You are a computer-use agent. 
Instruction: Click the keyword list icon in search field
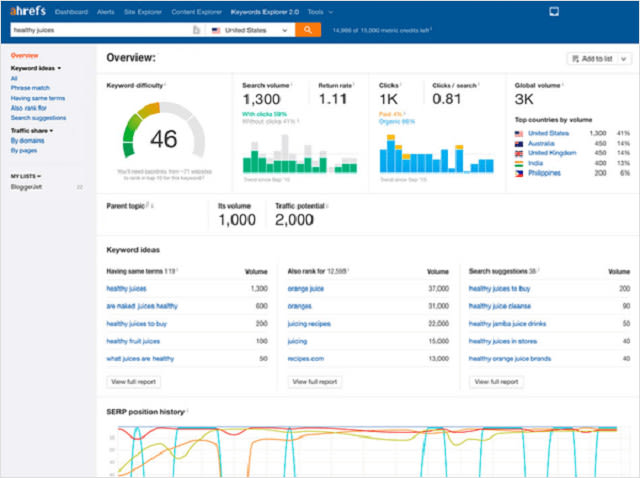[x=196, y=31]
